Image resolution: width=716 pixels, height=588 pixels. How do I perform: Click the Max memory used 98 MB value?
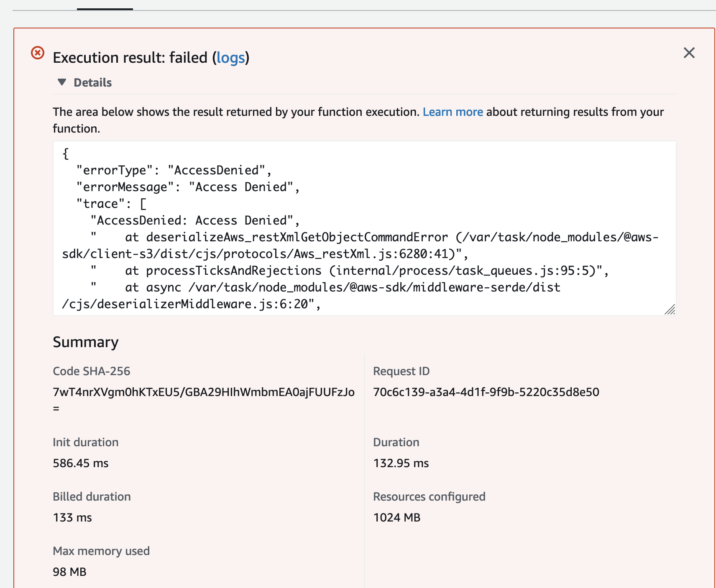click(x=69, y=572)
